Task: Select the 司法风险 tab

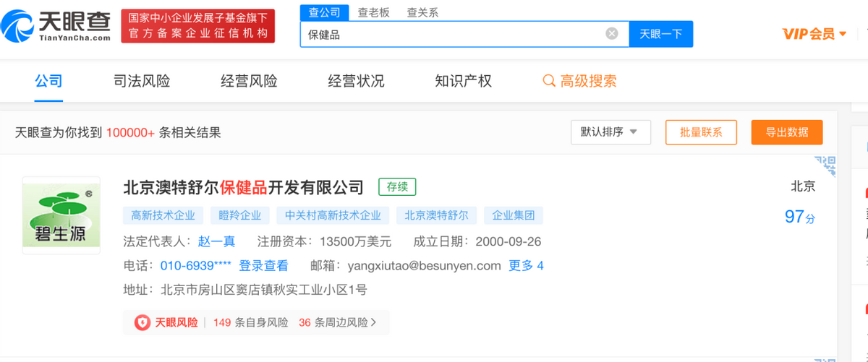Action: 142,81
